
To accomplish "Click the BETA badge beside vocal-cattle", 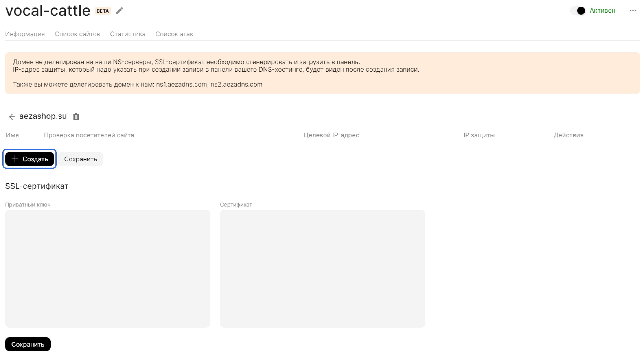I will (x=102, y=11).
